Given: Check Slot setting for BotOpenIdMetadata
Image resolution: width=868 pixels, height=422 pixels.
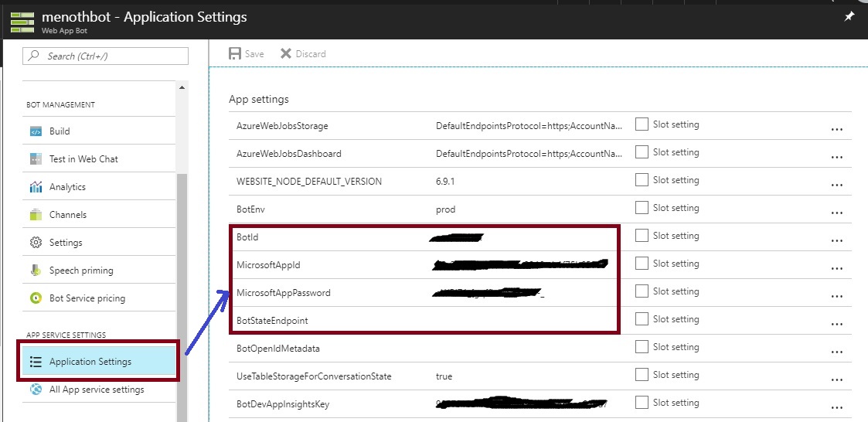Looking at the screenshot, I should click(x=642, y=347).
